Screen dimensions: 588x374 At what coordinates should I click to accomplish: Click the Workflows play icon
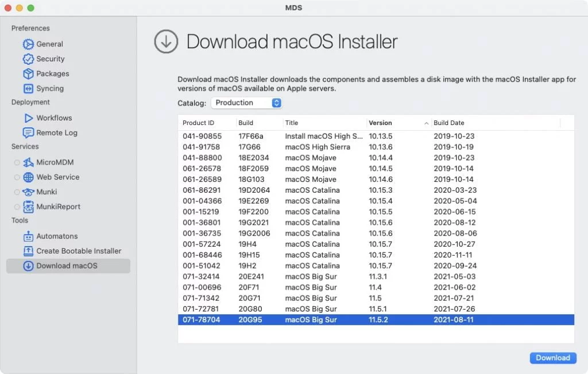coord(29,118)
